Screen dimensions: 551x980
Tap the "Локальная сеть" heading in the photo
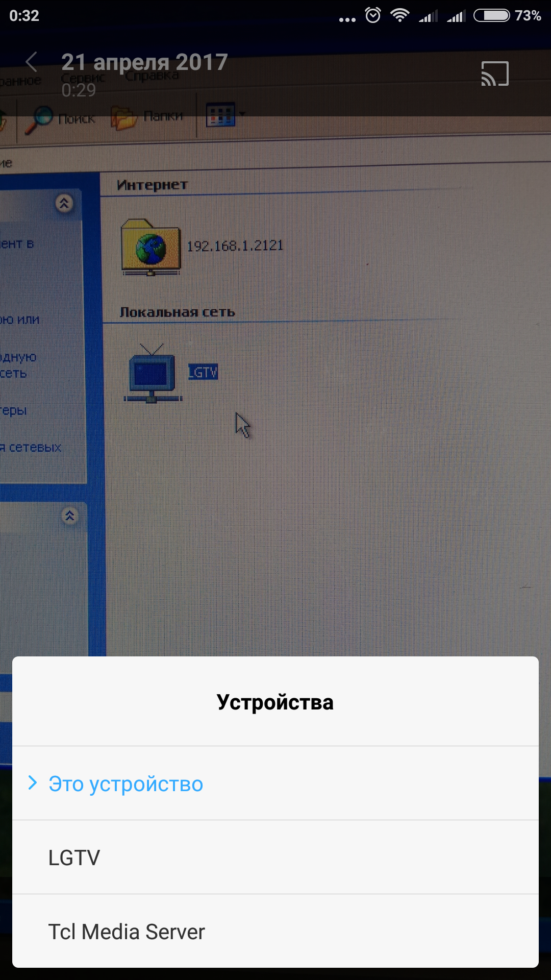[x=177, y=312]
